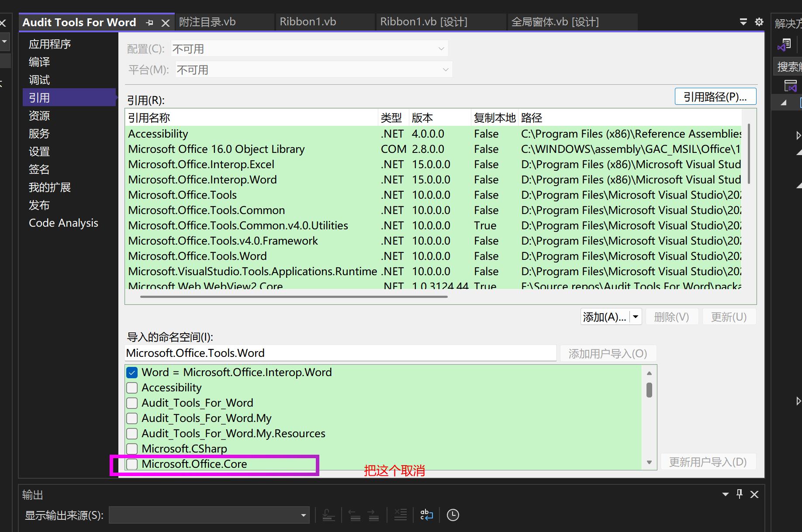This screenshot has width=802, height=532.
Task: Click go to previous message icon
Action: click(x=355, y=515)
